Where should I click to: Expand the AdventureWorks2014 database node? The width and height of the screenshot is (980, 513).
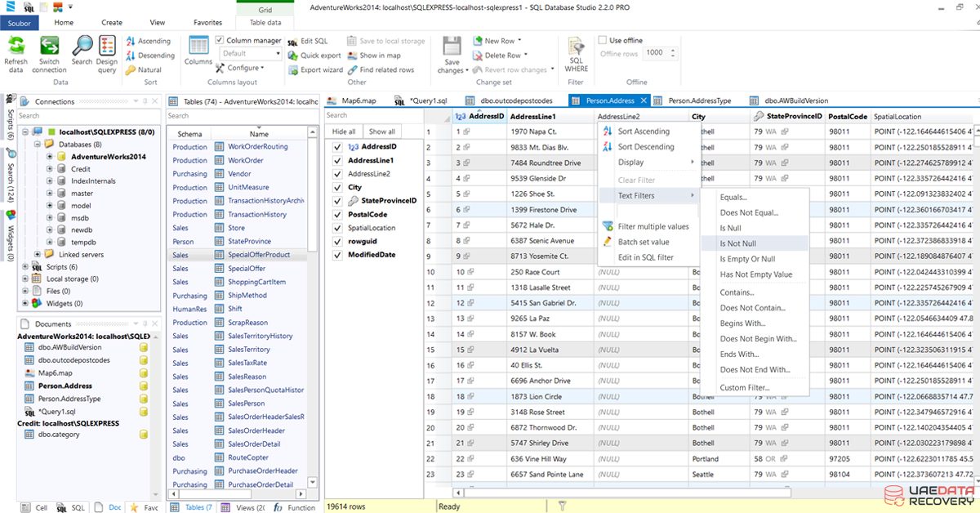coord(50,157)
